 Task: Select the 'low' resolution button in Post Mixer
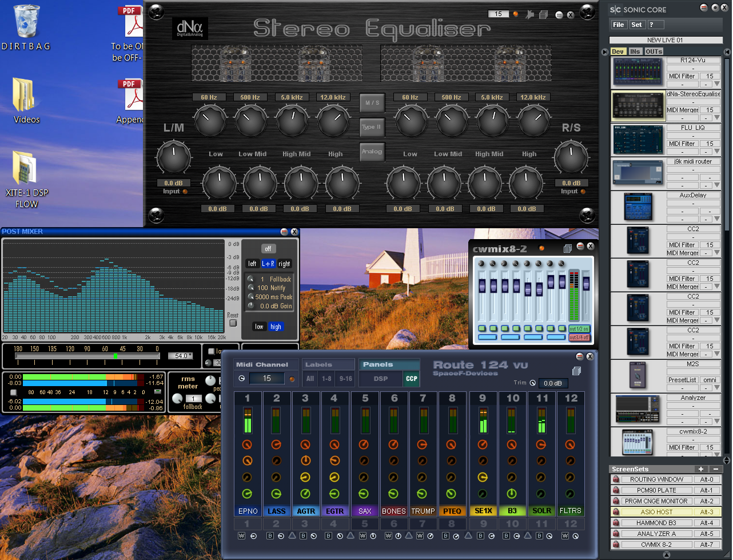click(x=260, y=327)
